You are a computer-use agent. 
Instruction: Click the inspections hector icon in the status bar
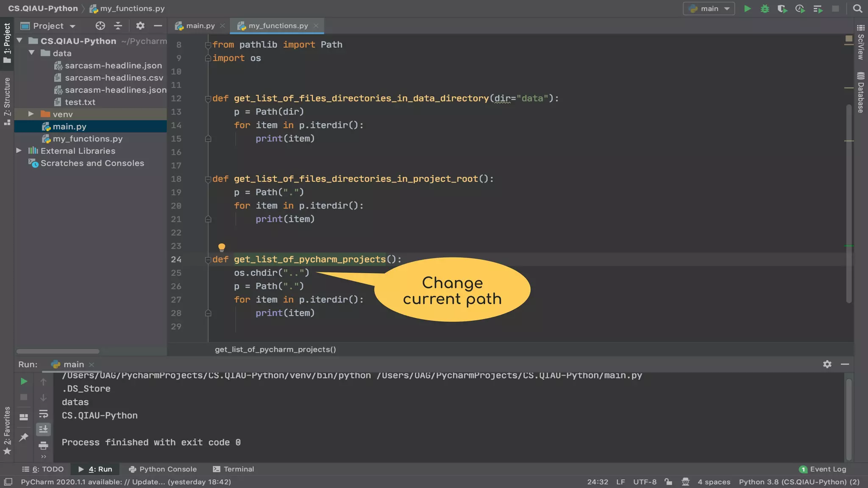(685, 482)
